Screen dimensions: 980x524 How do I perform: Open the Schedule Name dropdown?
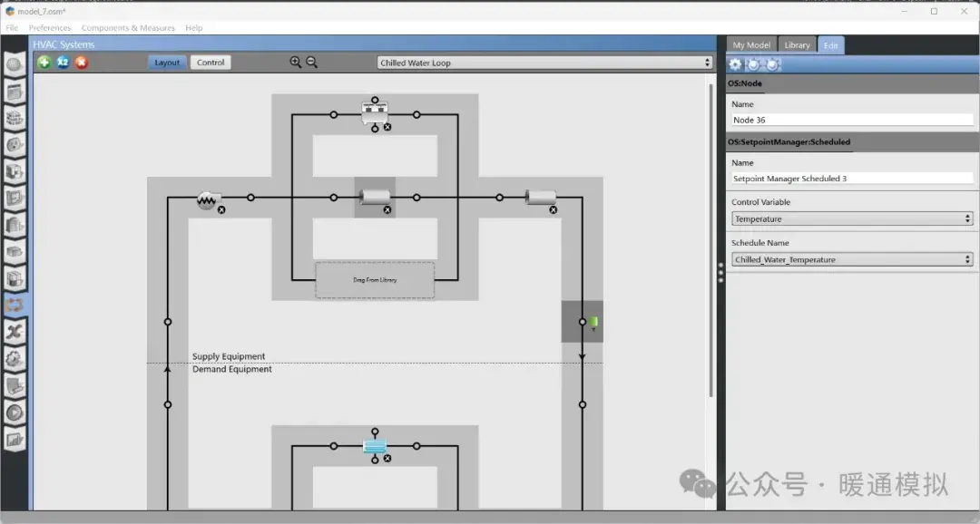pos(850,259)
